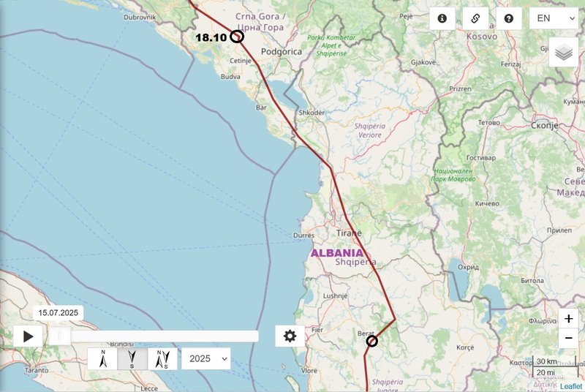Click the 15.07.2025 date label

pyautogui.click(x=58, y=312)
